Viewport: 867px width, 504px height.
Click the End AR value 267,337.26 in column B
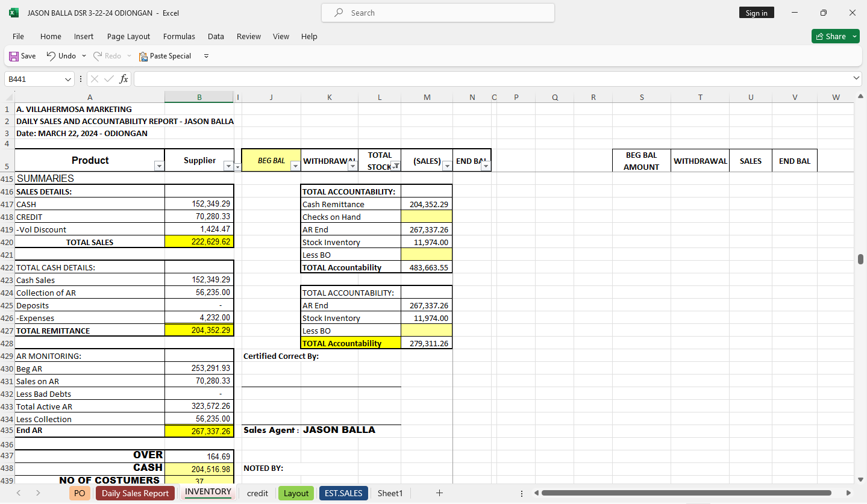coord(199,431)
